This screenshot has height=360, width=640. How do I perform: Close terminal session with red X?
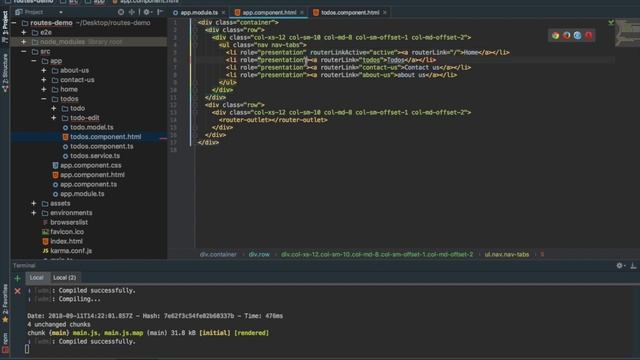(x=18, y=291)
